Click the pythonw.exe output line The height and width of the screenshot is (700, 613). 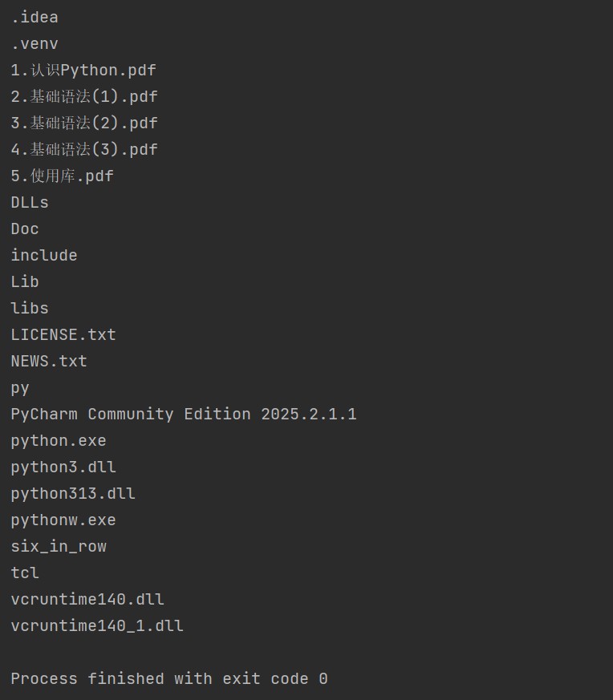(x=63, y=520)
